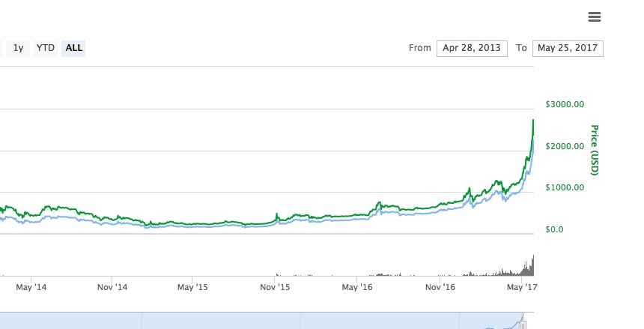644x329 pixels.
Task: Jump to the Nov '14 date tick
Action: point(115,287)
